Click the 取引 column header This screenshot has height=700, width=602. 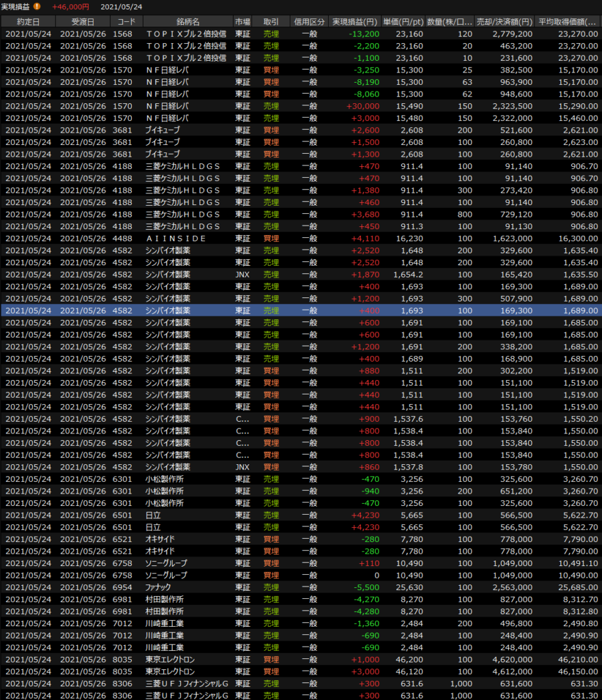point(271,21)
